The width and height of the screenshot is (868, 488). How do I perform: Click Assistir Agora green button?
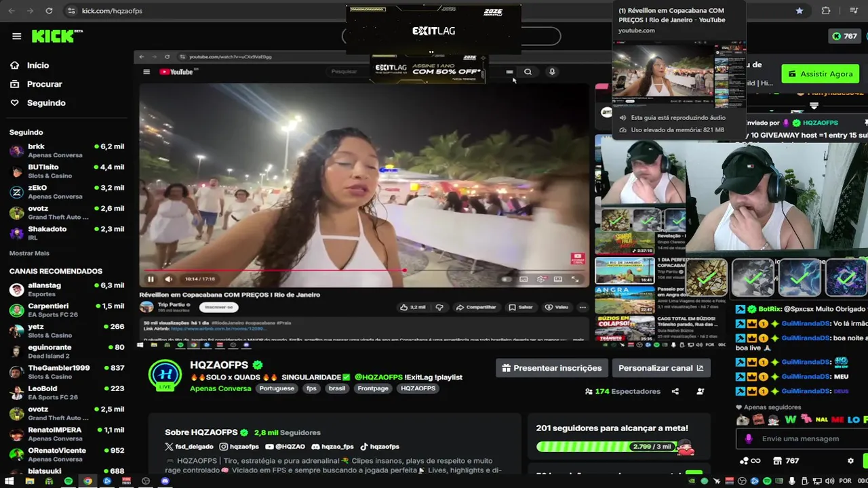tap(821, 74)
